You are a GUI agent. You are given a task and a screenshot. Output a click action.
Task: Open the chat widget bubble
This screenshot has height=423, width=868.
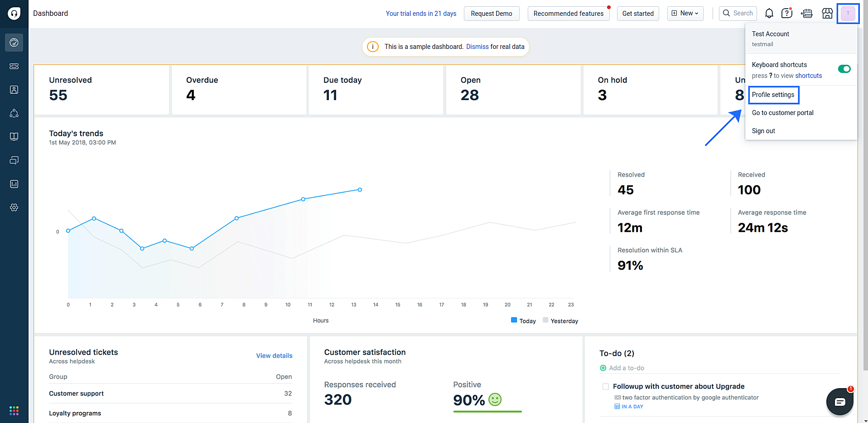[839, 402]
